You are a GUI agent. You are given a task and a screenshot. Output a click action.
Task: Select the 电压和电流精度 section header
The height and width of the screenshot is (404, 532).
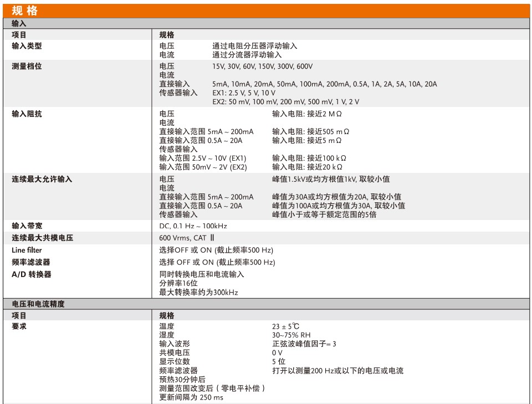click(x=38, y=304)
